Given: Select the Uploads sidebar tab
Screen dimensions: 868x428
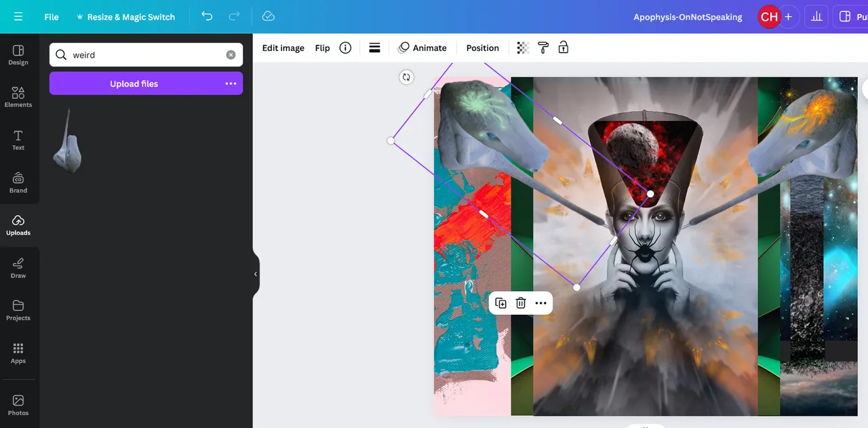Looking at the screenshot, I should (18, 225).
